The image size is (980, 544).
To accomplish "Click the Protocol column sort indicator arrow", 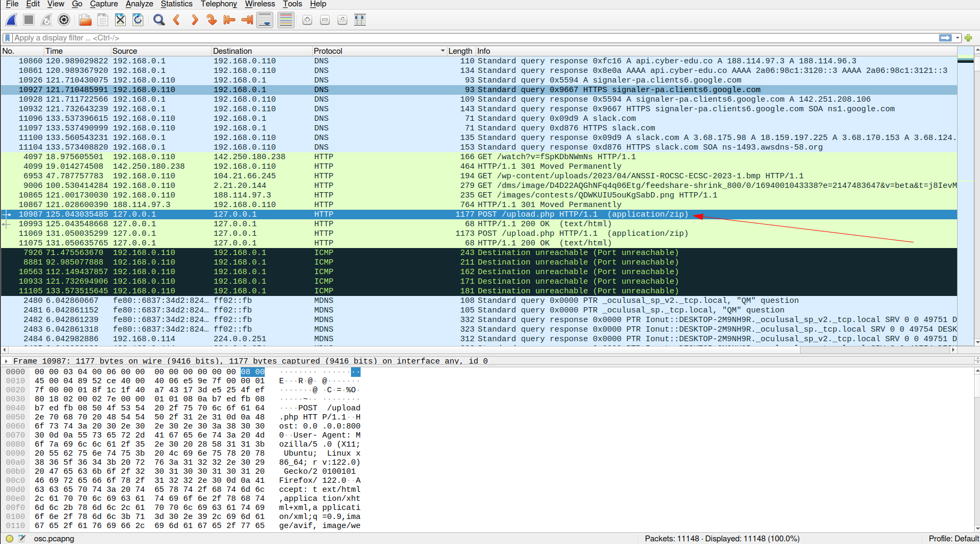I will pyautogui.click(x=443, y=51).
